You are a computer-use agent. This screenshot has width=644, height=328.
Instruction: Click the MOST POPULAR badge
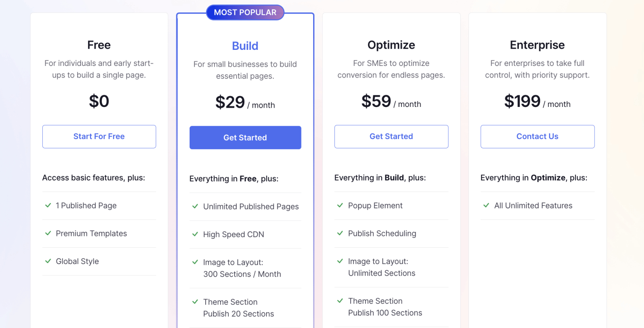click(245, 12)
